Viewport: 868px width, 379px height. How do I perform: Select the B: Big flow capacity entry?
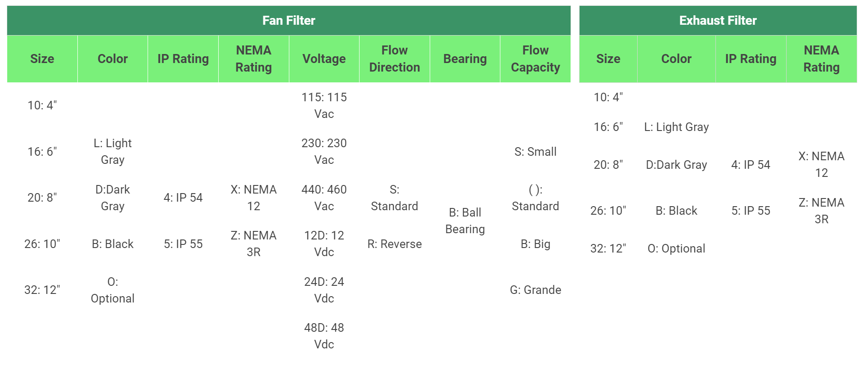coord(535,244)
